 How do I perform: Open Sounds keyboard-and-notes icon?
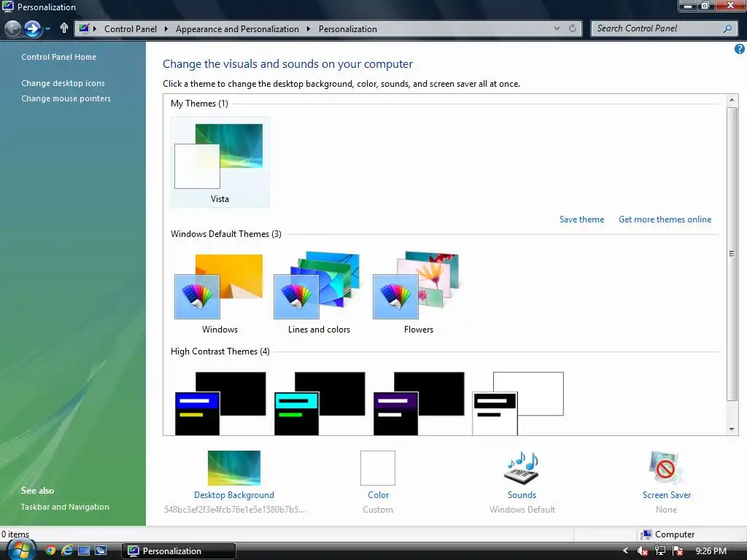click(522, 467)
